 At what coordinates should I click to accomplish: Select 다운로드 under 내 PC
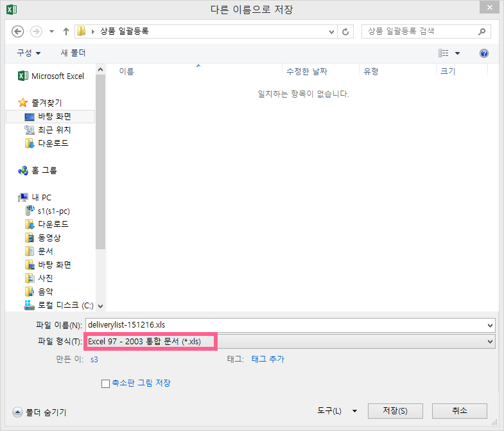click(x=47, y=224)
